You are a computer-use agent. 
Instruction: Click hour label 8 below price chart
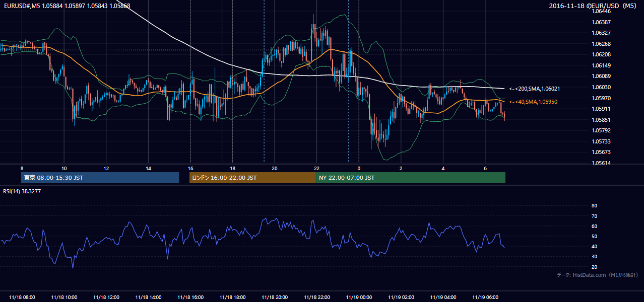coord(22,168)
